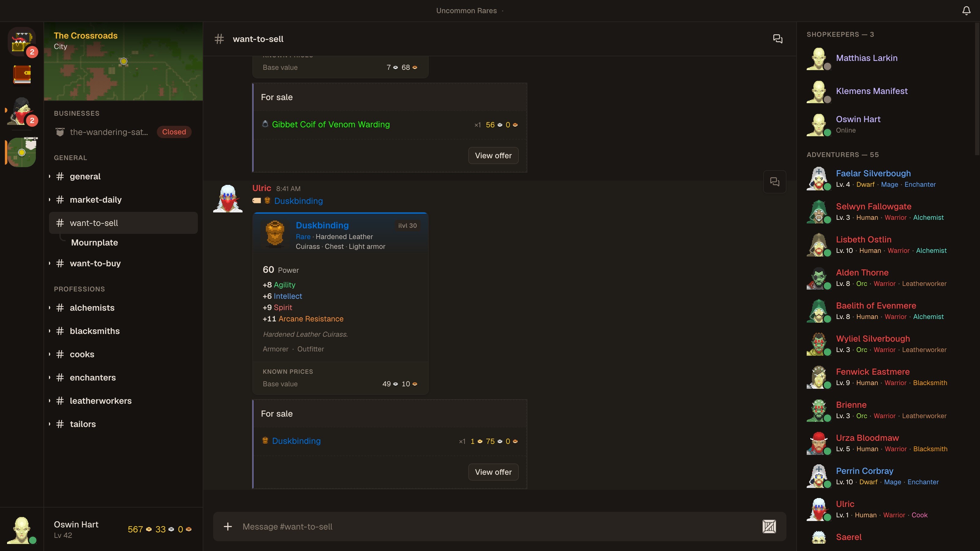Click Matthias Larkin's avatar
Viewport: 980px width, 551px height.
coord(818,58)
